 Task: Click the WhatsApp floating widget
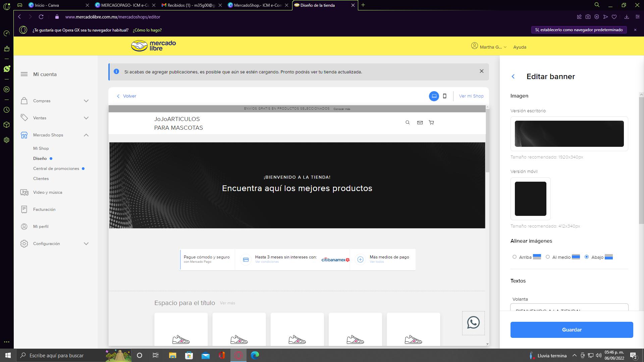tap(473, 323)
